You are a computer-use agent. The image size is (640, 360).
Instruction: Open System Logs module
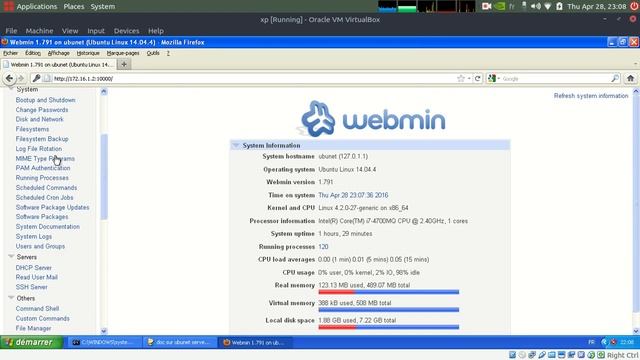[33, 236]
